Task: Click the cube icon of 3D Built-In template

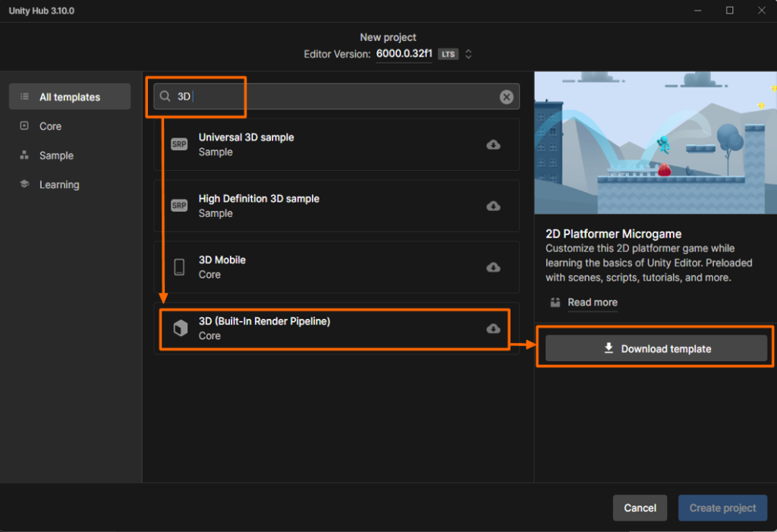Action: [180, 328]
